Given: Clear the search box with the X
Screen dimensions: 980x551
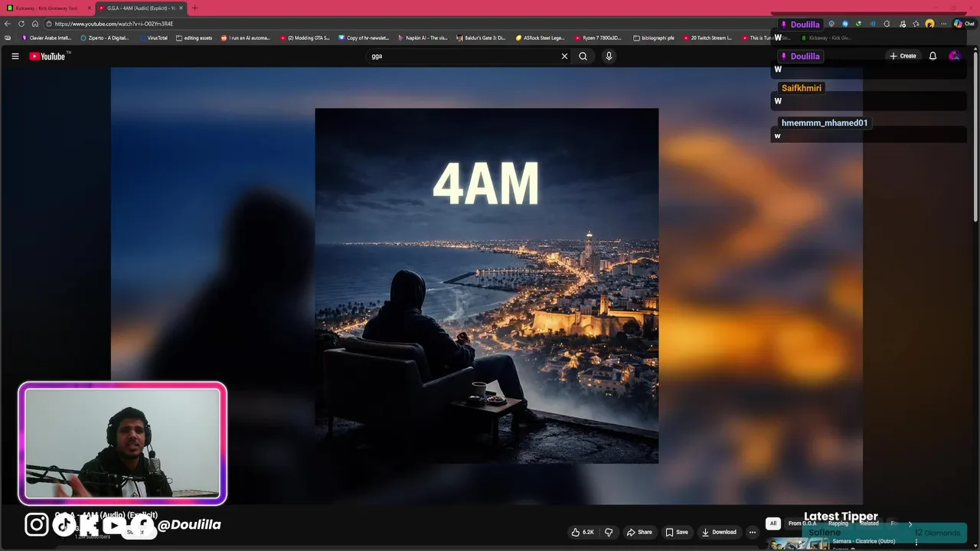Looking at the screenshot, I should (564, 56).
